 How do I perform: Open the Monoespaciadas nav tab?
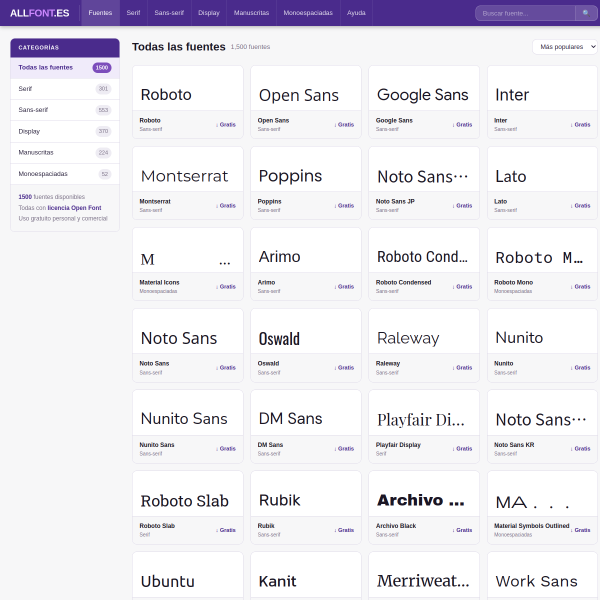click(308, 13)
